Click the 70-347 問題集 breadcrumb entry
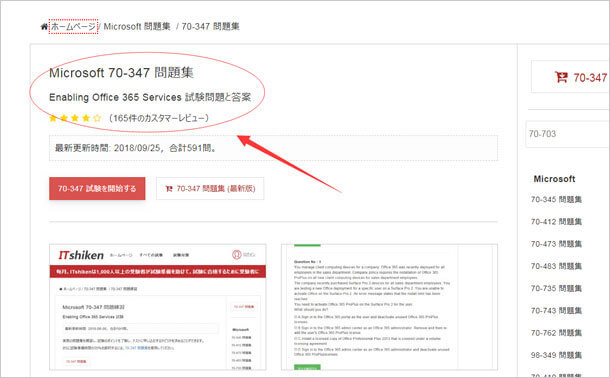610x378 pixels. pyautogui.click(x=210, y=26)
